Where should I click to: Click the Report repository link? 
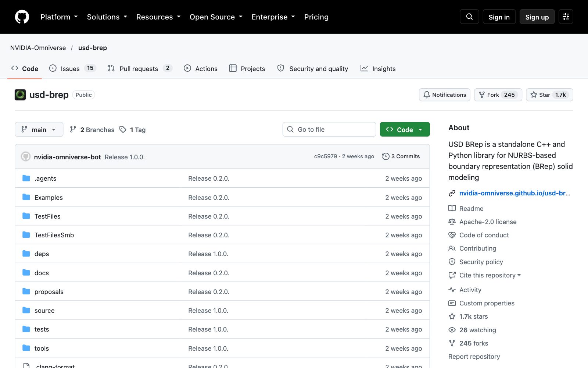[x=474, y=356]
